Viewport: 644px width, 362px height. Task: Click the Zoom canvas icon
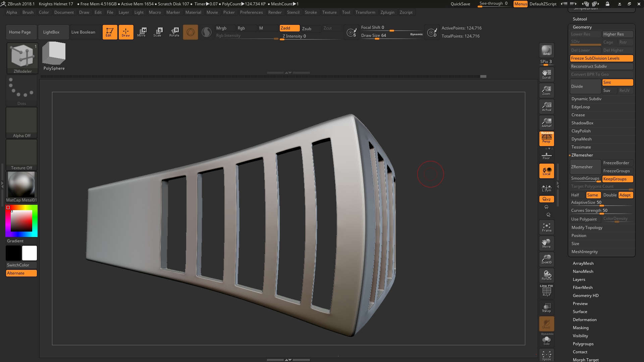point(546,90)
